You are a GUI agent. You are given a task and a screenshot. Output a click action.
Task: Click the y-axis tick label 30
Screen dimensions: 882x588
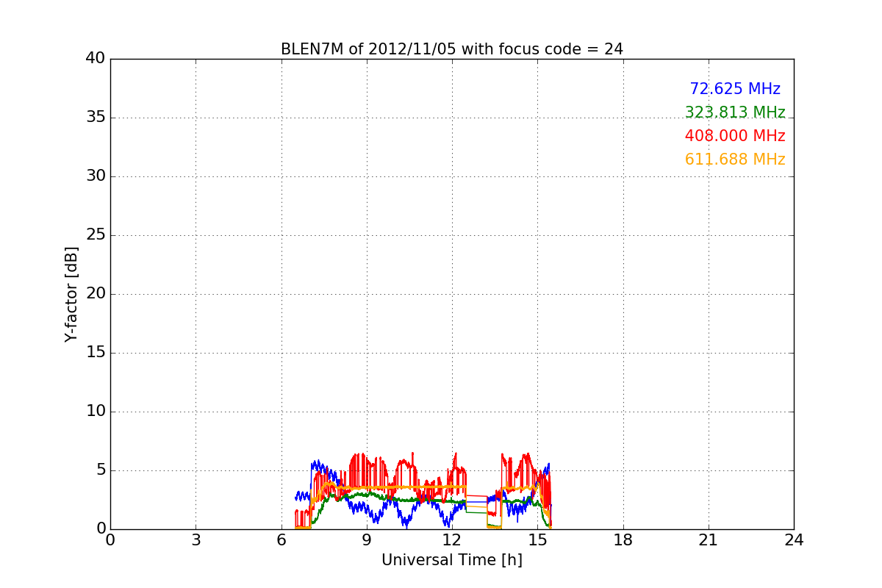click(x=96, y=176)
